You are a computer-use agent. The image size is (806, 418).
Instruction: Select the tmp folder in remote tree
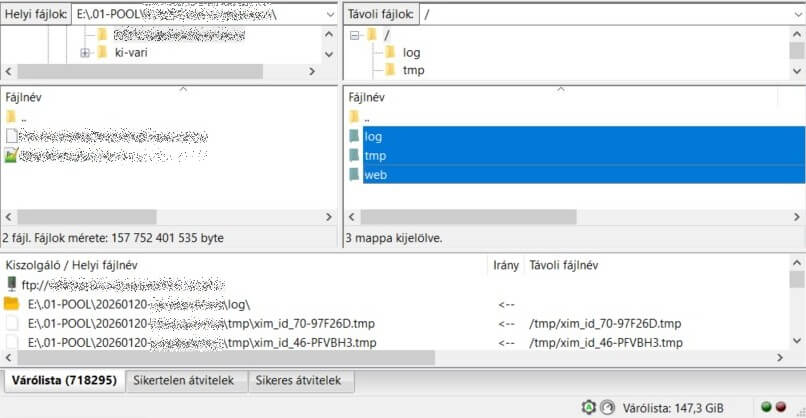[x=413, y=70]
